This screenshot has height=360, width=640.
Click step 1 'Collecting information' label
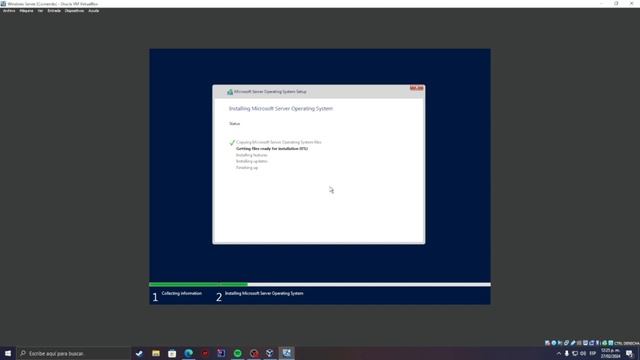(x=182, y=293)
